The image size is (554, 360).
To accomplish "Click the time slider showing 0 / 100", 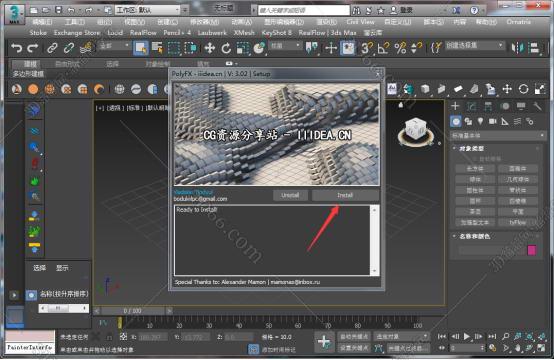I will pos(133,311).
